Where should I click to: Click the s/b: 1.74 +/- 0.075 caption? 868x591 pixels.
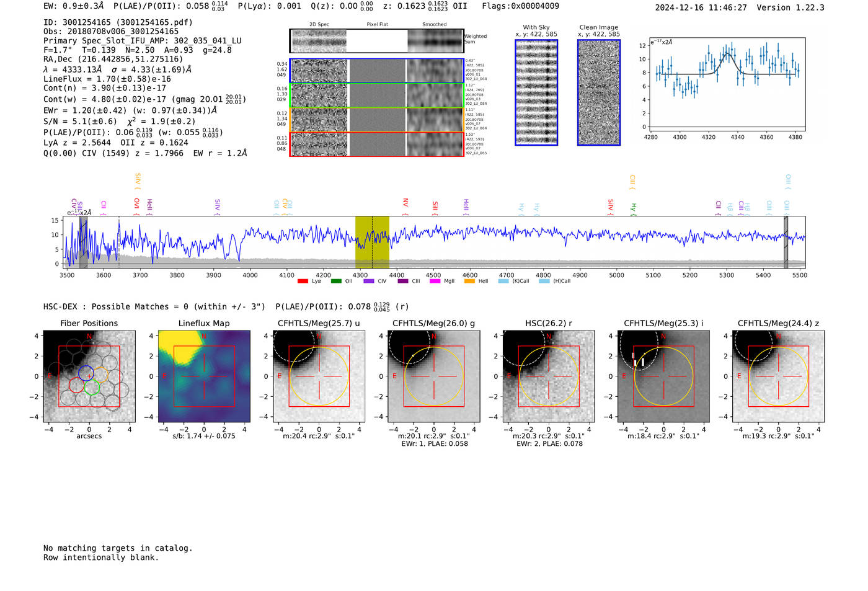pos(204,436)
